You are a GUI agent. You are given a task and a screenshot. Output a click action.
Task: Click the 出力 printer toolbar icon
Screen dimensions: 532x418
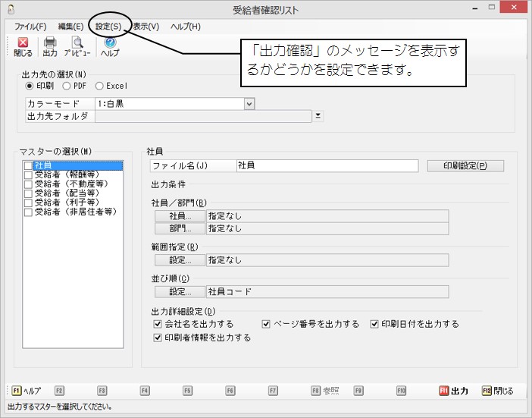point(50,47)
